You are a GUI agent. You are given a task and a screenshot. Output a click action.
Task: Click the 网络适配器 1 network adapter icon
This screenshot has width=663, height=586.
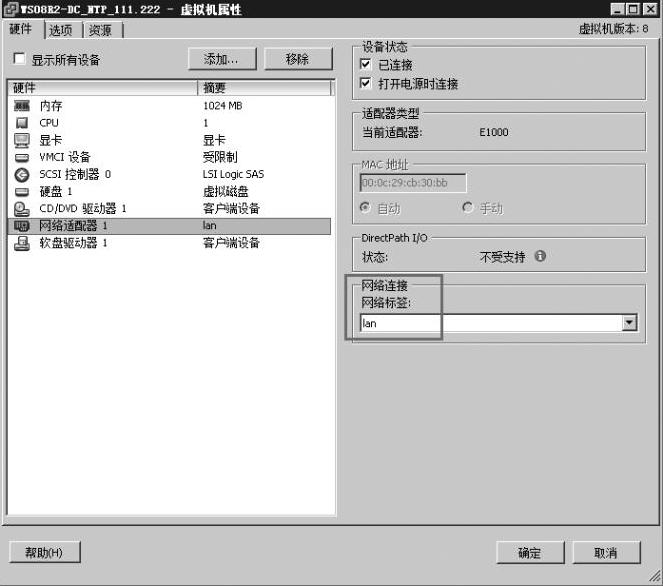pyautogui.click(x=22, y=226)
